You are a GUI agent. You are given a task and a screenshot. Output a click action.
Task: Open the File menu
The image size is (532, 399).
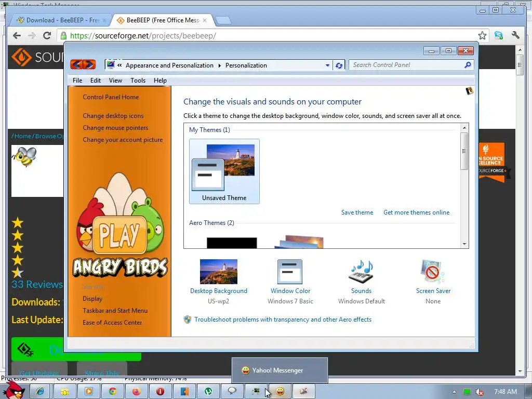[x=77, y=81]
